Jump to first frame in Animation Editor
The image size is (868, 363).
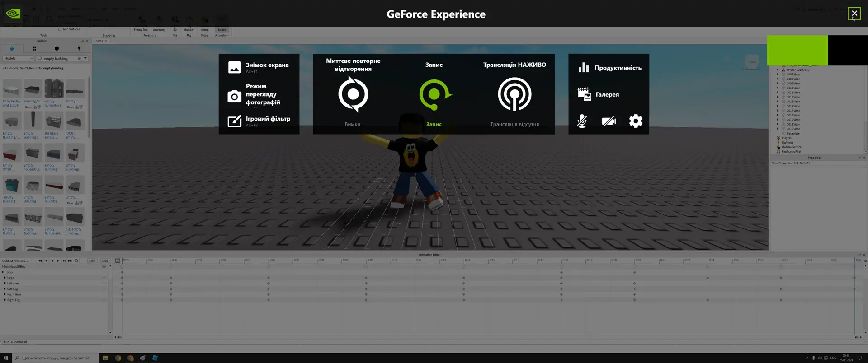click(40, 261)
